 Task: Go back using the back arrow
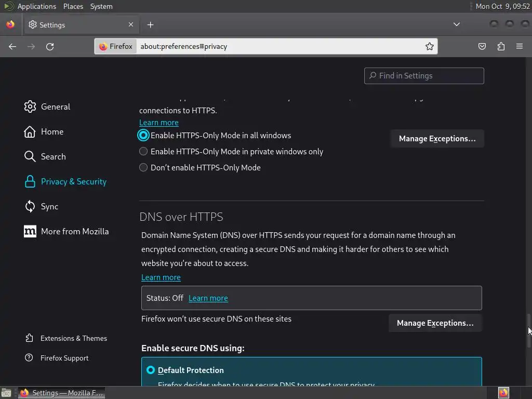pos(12,46)
